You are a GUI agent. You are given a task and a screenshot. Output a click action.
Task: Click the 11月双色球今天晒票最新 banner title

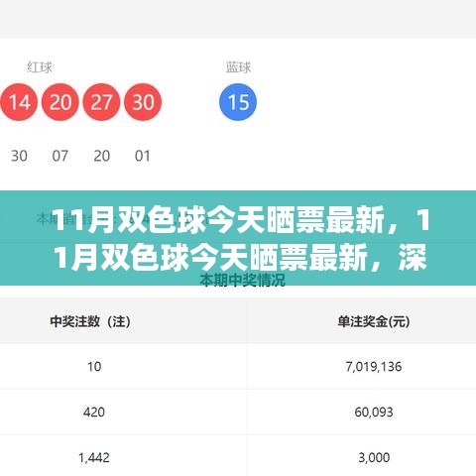[241, 238]
